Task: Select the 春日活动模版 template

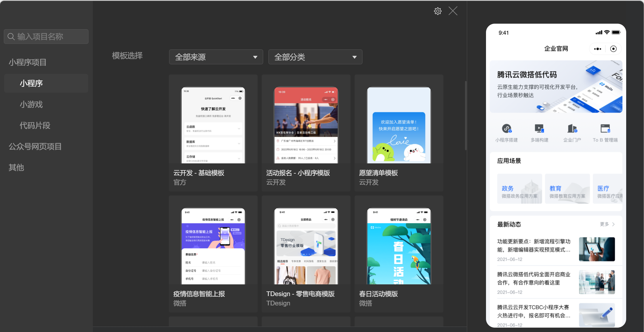Action: (x=399, y=254)
